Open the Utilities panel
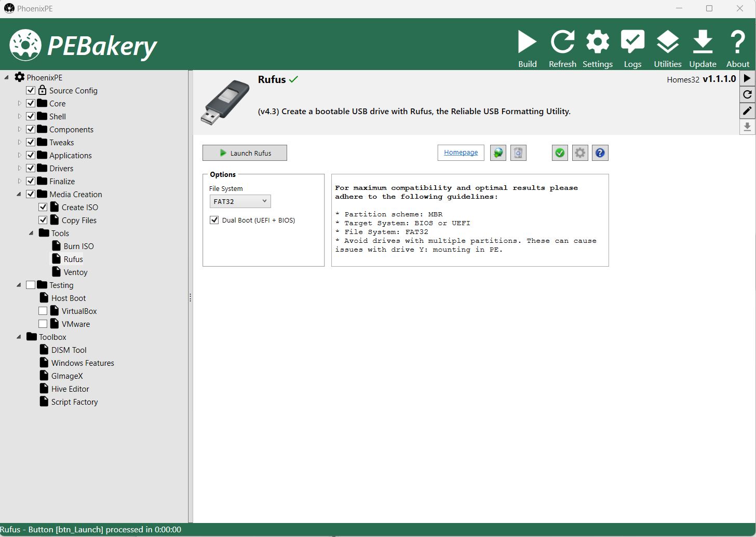Screen dimensions: 756x537 point(668,49)
